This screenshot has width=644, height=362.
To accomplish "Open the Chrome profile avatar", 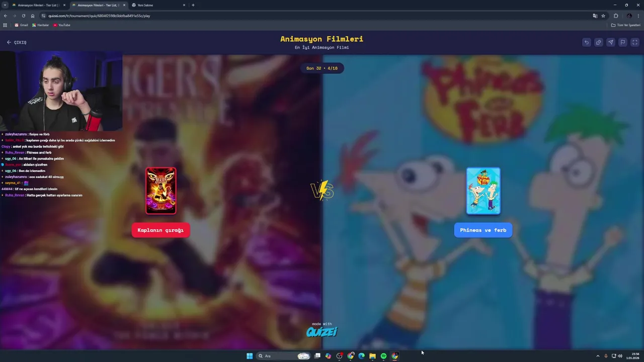I will (629, 16).
